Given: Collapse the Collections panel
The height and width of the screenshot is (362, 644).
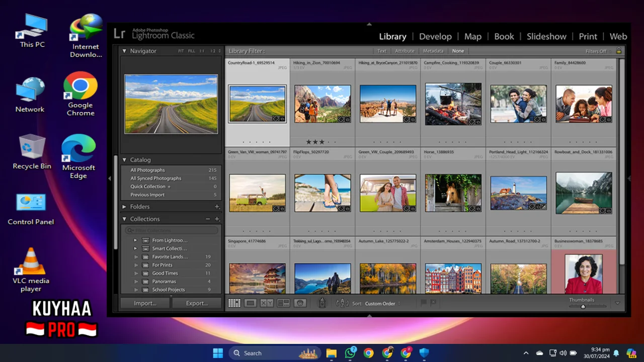Looking at the screenshot, I should pyautogui.click(x=124, y=219).
